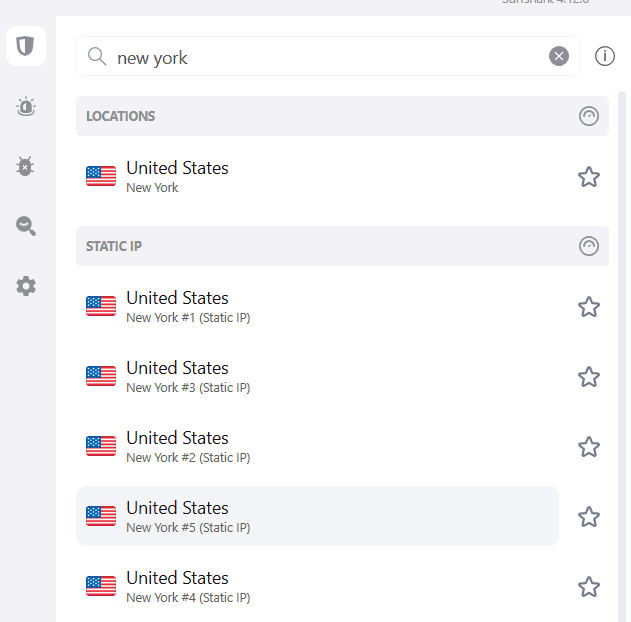Collapse the Locations section
Screen dimensions: 631x622
[x=589, y=116]
